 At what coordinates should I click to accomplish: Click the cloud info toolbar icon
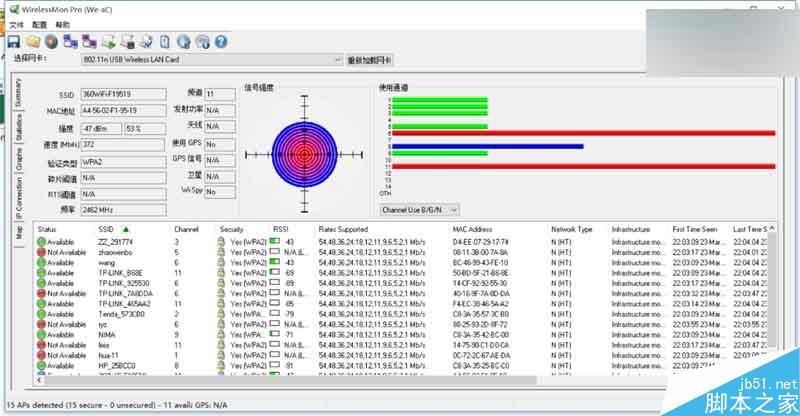click(203, 41)
